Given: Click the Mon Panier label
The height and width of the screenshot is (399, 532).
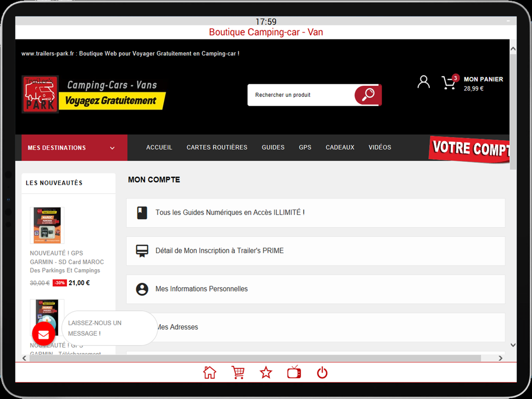Looking at the screenshot, I should click(x=483, y=79).
